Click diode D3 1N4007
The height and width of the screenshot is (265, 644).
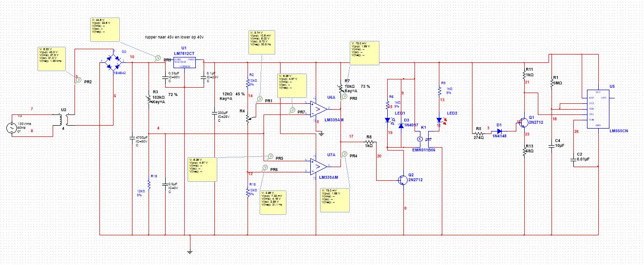(401, 125)
